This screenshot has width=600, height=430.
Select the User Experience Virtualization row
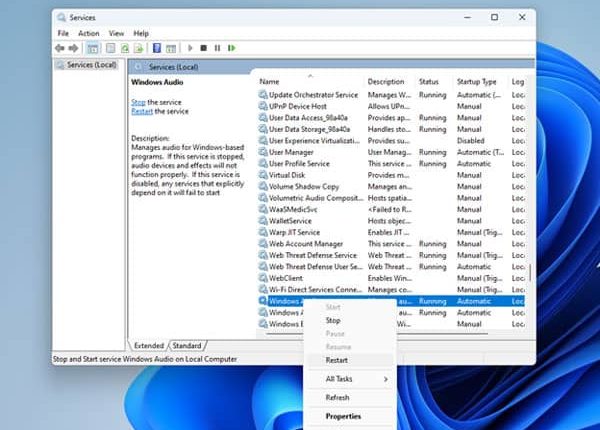[x=391, y=141]
